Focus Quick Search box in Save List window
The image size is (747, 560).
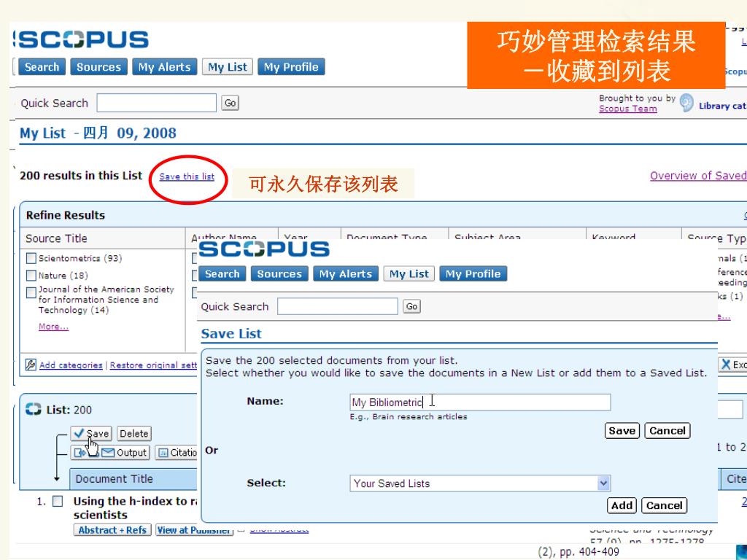(337, 306)
